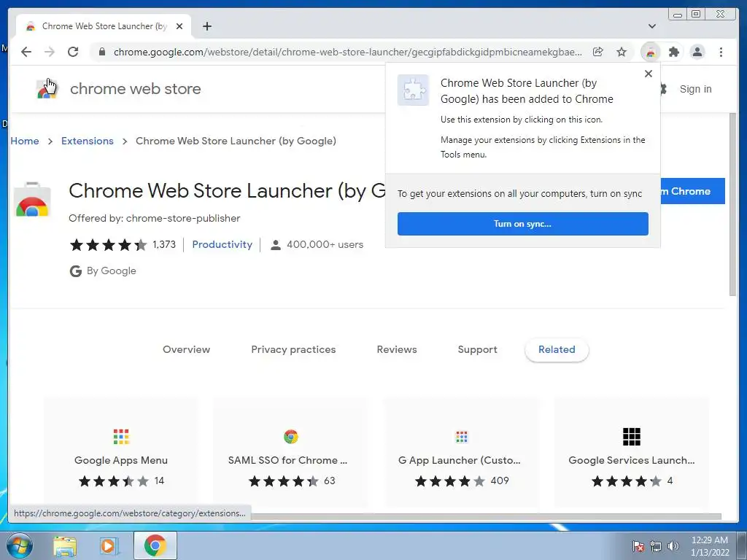Go to Home breadcrumb

click(25, 141)
